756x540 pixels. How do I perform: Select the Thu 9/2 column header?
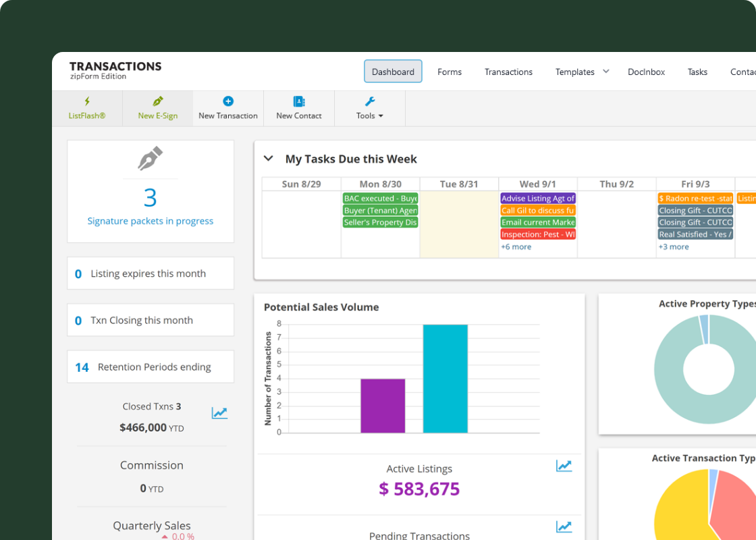[617, 184]
